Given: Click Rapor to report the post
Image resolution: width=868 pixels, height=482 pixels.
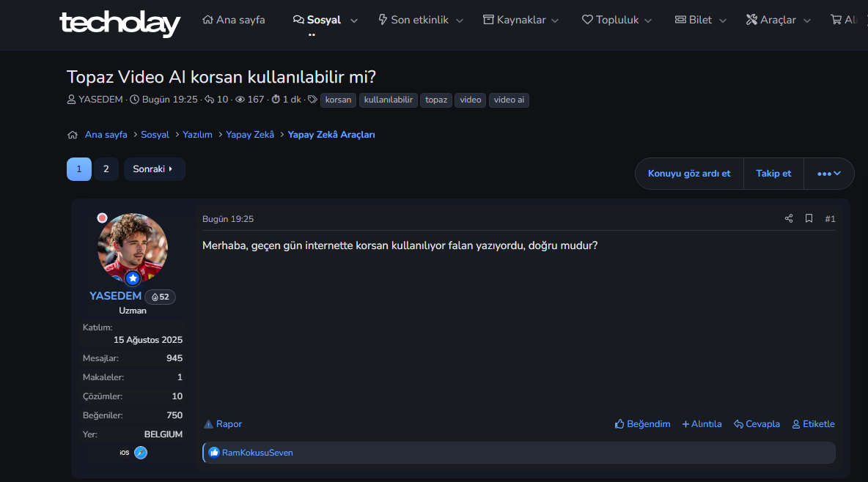Looking at the screenshot, I should [223, 424].
